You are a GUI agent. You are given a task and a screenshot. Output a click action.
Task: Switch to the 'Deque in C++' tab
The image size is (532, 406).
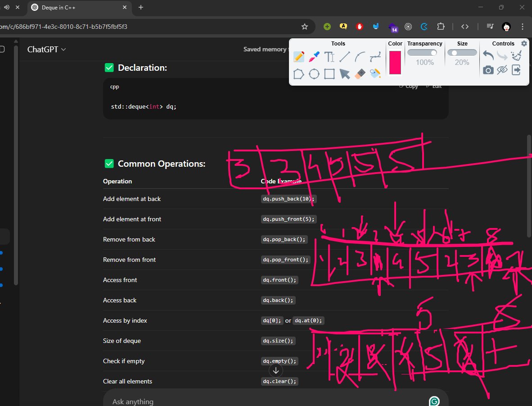79,8
